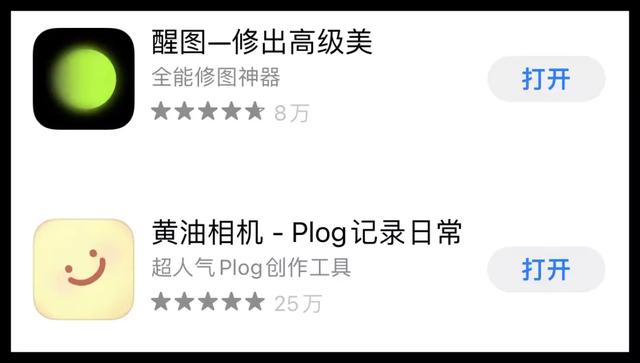Click the 打开 button for 醒图
Screen dimensions: 640x363
pyautogui.click(x=546, y=79)
